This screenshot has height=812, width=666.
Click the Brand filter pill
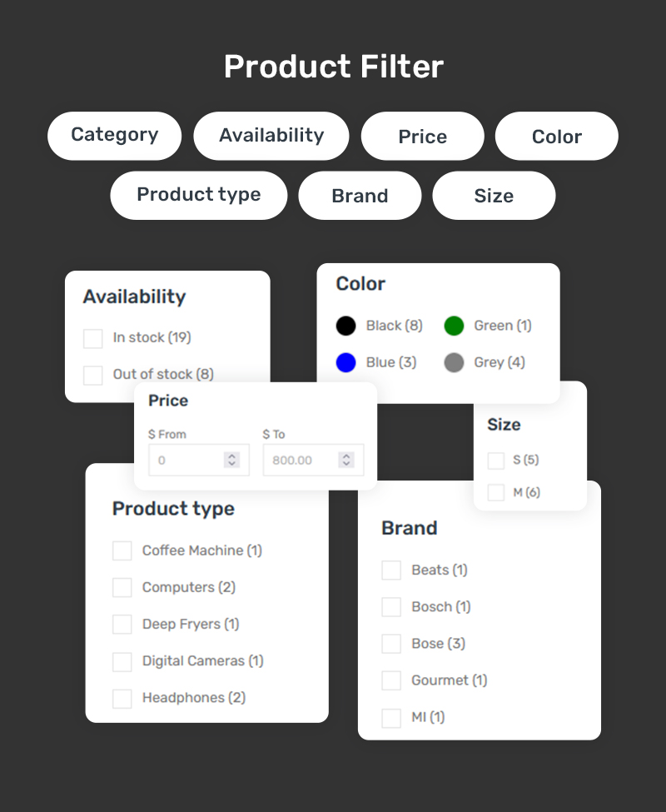click(360, 196)
